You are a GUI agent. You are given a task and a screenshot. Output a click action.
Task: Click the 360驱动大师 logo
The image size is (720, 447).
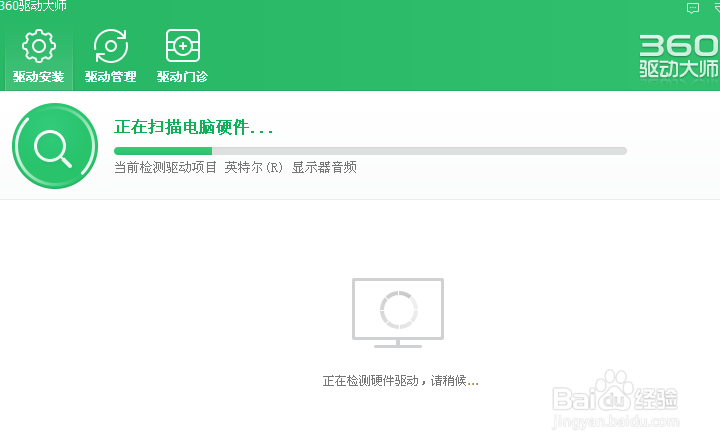pyautogui.click(x=679, y=57)
